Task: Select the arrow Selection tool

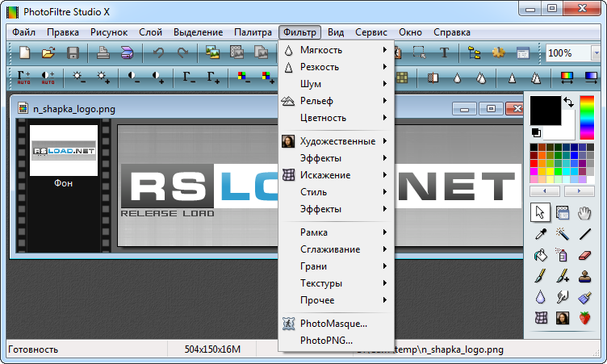Action: [x=540, y=212]
